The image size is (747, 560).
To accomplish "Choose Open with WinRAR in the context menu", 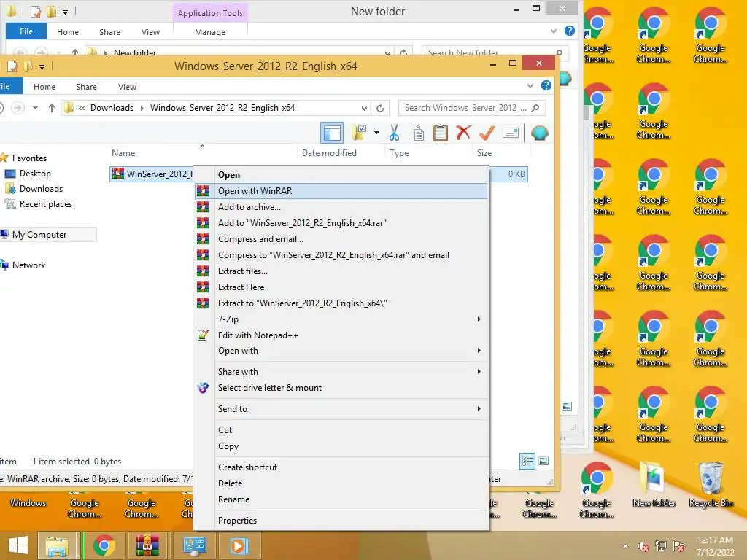I will click(341, 191).
